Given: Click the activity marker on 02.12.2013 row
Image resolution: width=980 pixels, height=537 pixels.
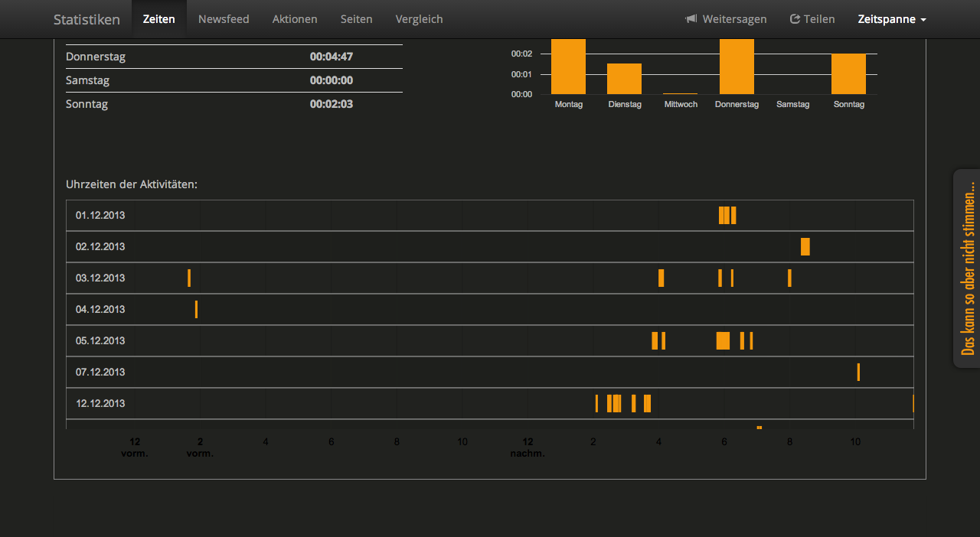Looking at the screenshot, I should [805, 247].
